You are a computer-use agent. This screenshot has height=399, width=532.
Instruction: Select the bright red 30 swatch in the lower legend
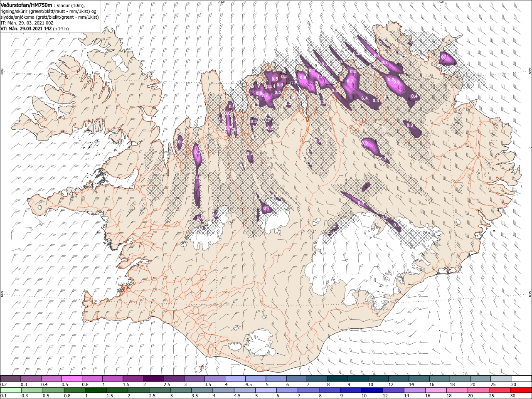point(521,390)
